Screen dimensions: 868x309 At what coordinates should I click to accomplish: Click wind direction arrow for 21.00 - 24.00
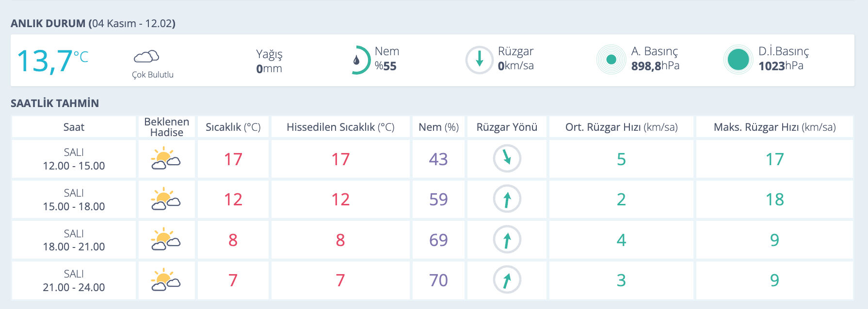[507, 280]
